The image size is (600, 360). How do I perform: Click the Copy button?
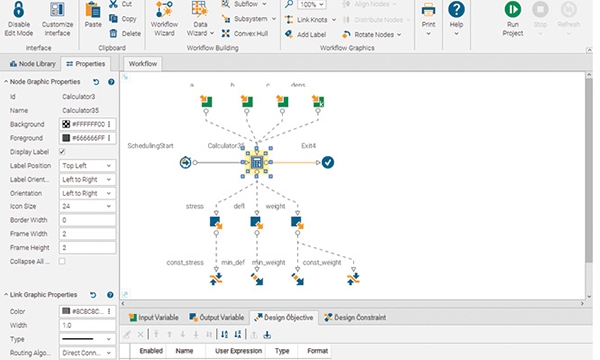[123, 19]
